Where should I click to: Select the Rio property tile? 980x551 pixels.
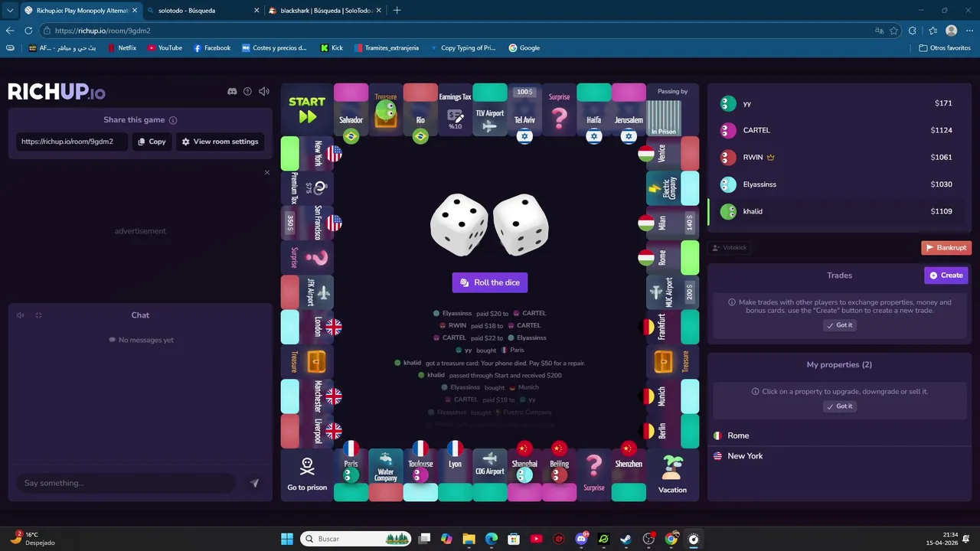click(420, 110)
